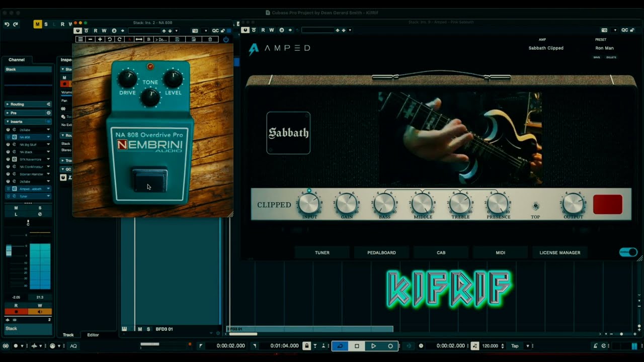Select Nembrini B state
The height and width of the screenshot is (362, 644).
point(148,39)
